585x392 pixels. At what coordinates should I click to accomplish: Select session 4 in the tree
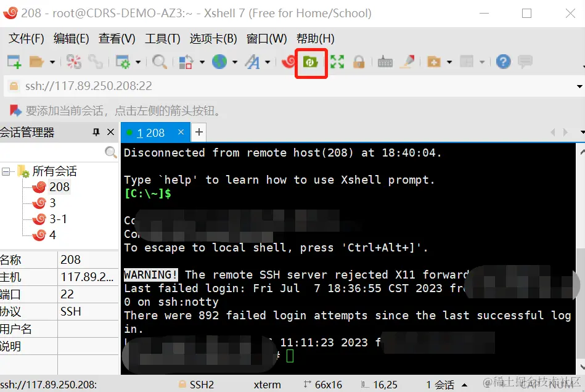52,235
